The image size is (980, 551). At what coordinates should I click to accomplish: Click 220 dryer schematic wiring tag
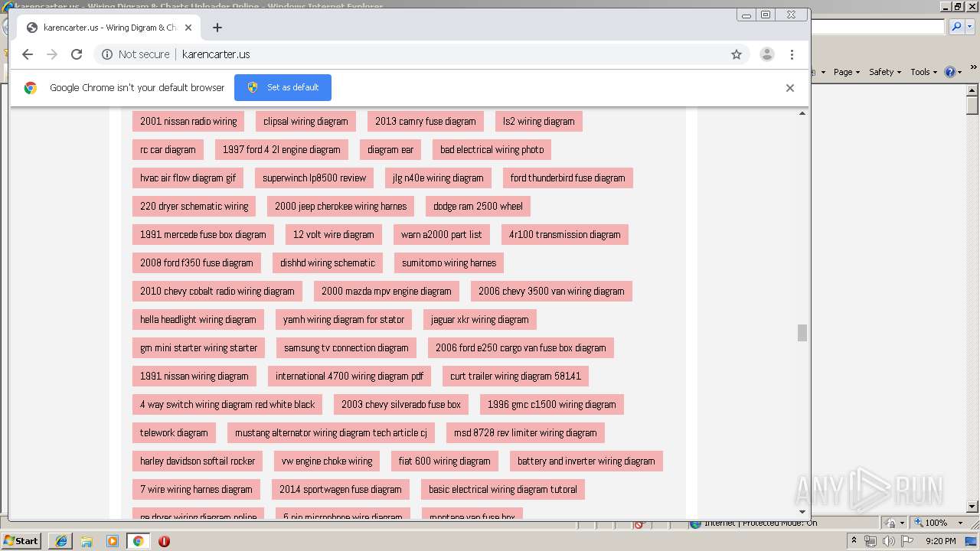(x=194, y=206)
